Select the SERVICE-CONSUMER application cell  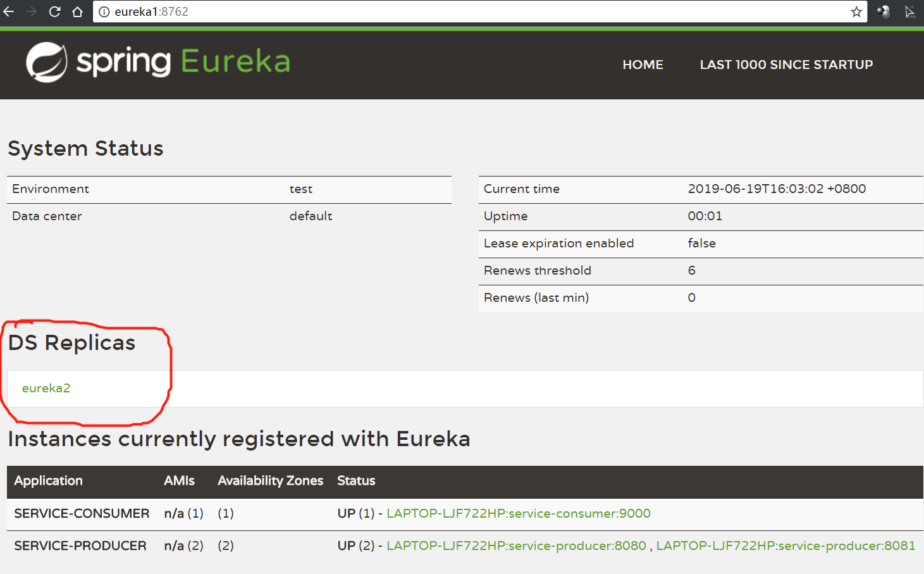click(x=82, y=513)
